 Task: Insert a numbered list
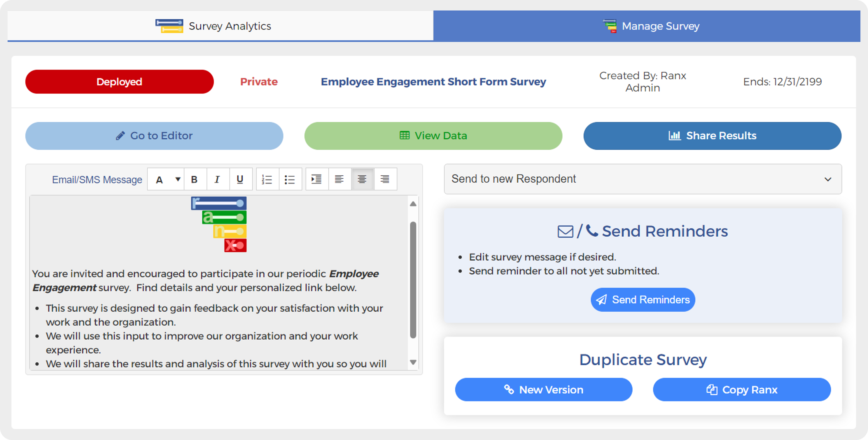tap(267, 179)
